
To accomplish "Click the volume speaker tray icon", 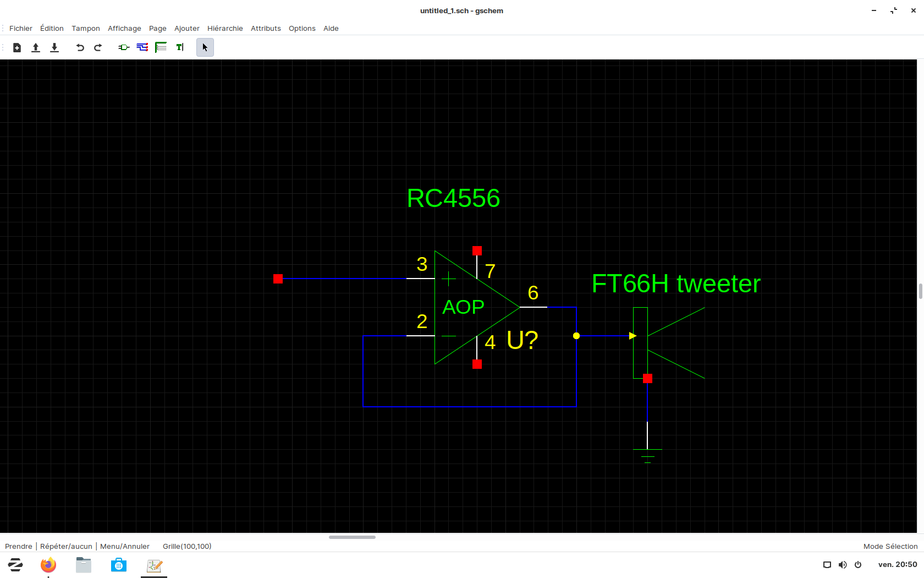I will click(x=843, y=565).
